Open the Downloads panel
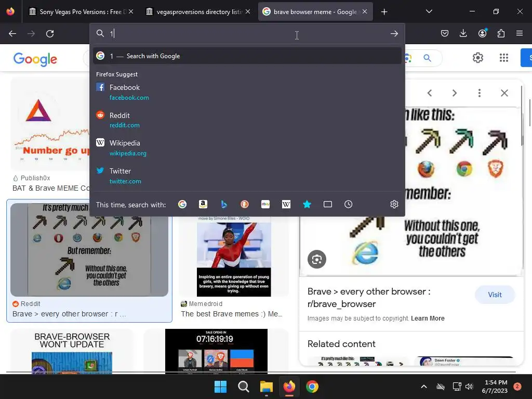The height and width of the screenshot is (399, 532). point(463,33)
